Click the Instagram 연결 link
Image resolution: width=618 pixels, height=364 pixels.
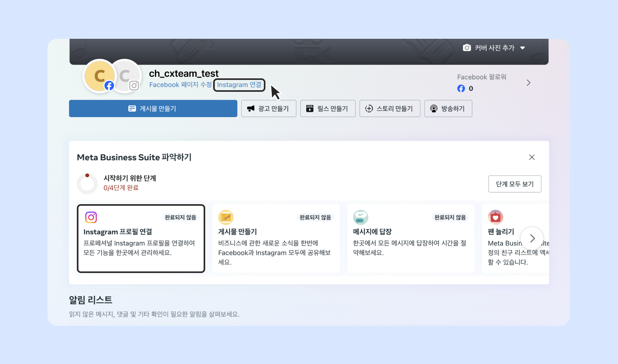(x=239, y=85)
